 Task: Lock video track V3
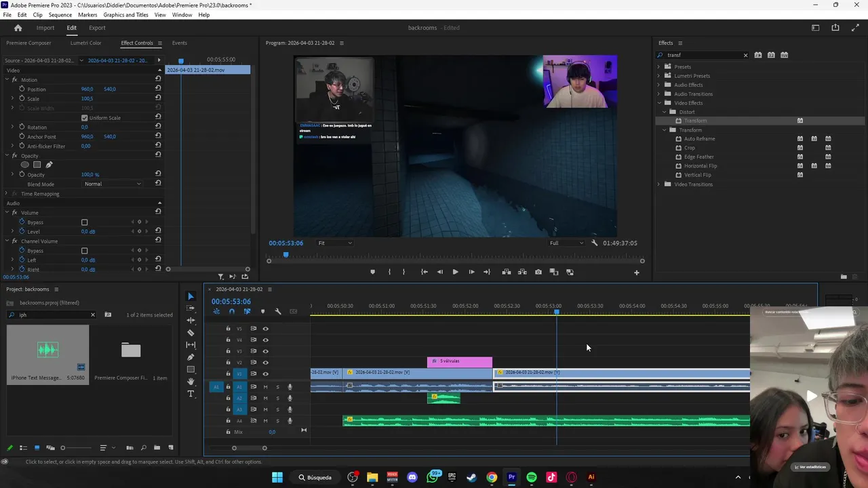pyautogui.click(x=228, y=351)
